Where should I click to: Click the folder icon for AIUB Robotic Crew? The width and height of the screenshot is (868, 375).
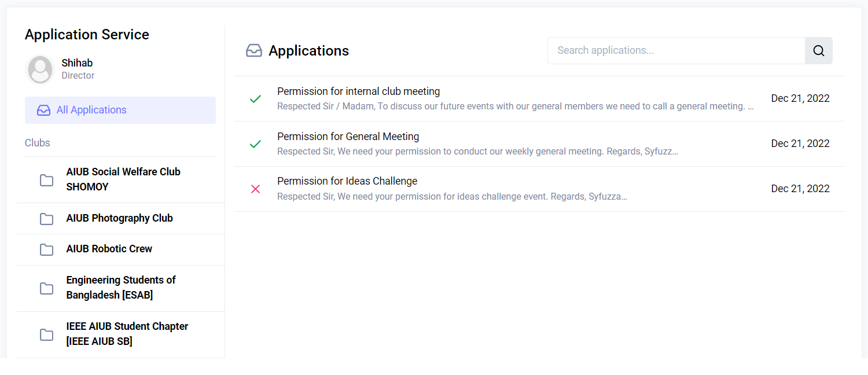[47, 249]
